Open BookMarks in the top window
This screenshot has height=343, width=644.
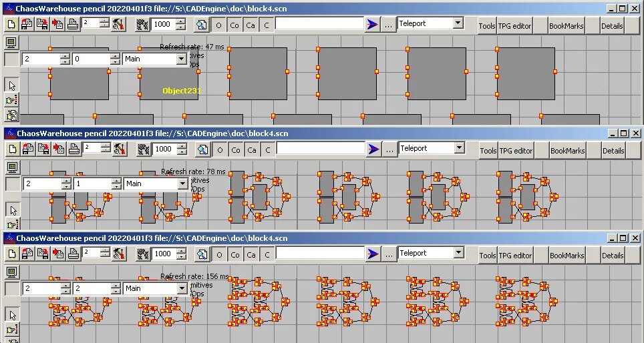tap(566, 26)
